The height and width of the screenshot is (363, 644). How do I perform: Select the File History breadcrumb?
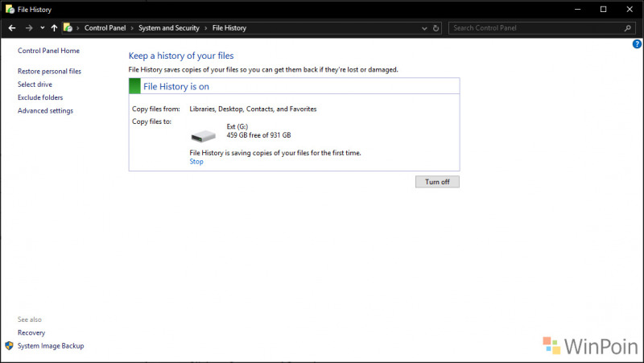click(x=229, y=28)
